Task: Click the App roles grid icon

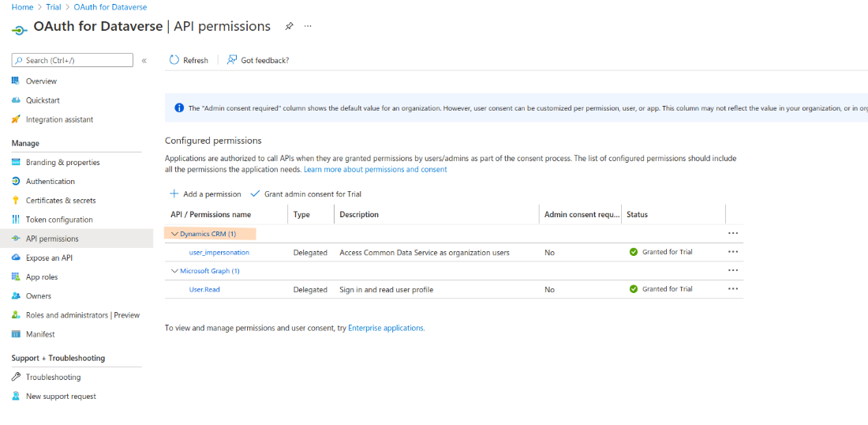Action: 16,276
